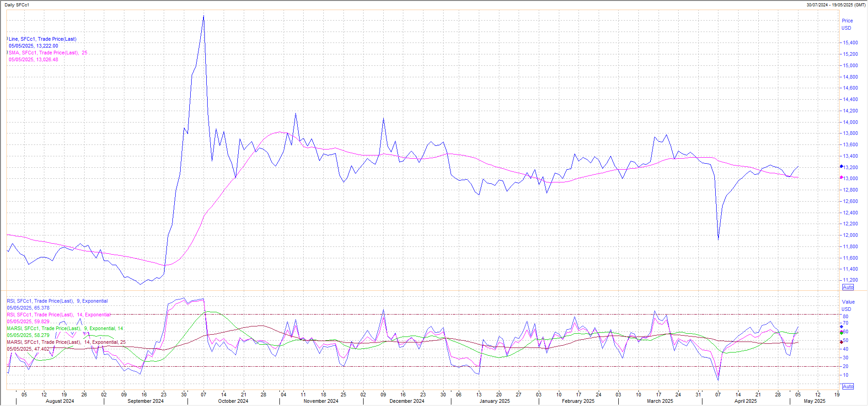Select the 'MARSI ... 14, Exponential, 25' legend
Image resolution: width=868 pixels, height=406 pixels.
(66, 342)
